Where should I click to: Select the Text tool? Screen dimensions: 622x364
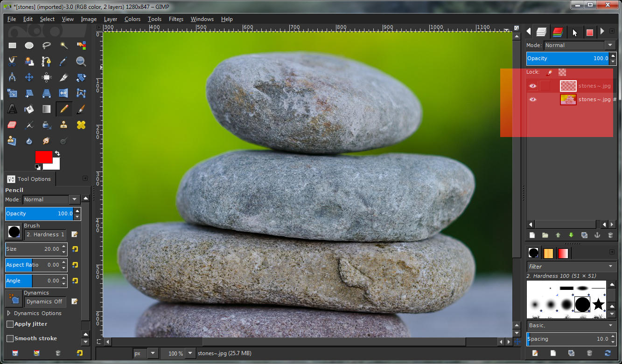tap(12, 109)
